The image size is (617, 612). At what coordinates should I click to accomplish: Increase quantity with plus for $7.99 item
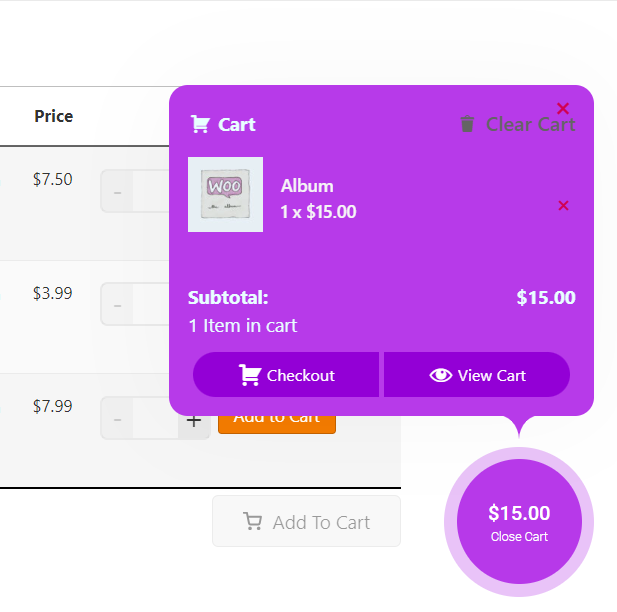[x=194, y=420]
